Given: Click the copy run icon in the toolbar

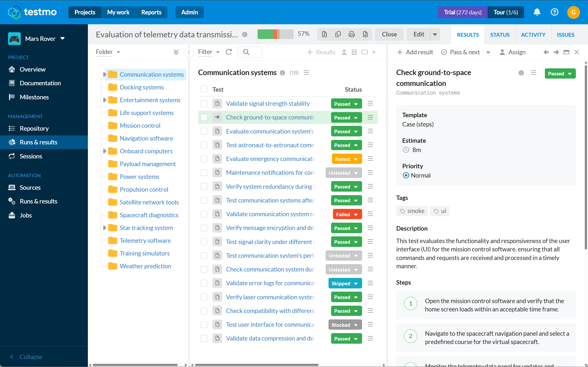Looking at the screenshot, I should coord(338,34).
